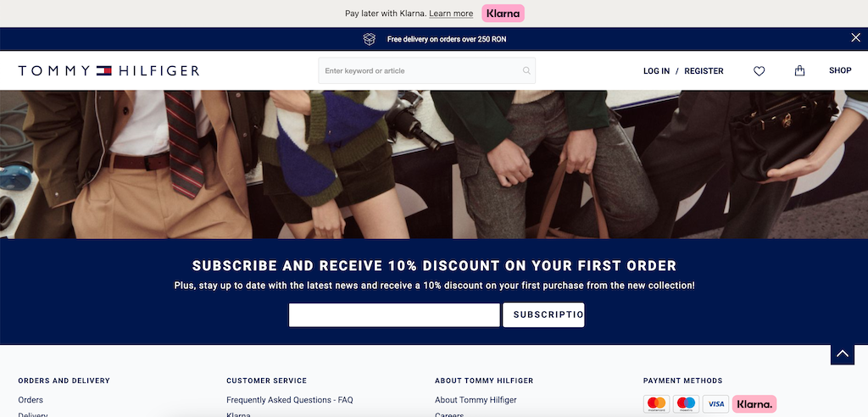Focus the newsletter email input field
The height and width of the screenshot is (417, 868).
394,315
